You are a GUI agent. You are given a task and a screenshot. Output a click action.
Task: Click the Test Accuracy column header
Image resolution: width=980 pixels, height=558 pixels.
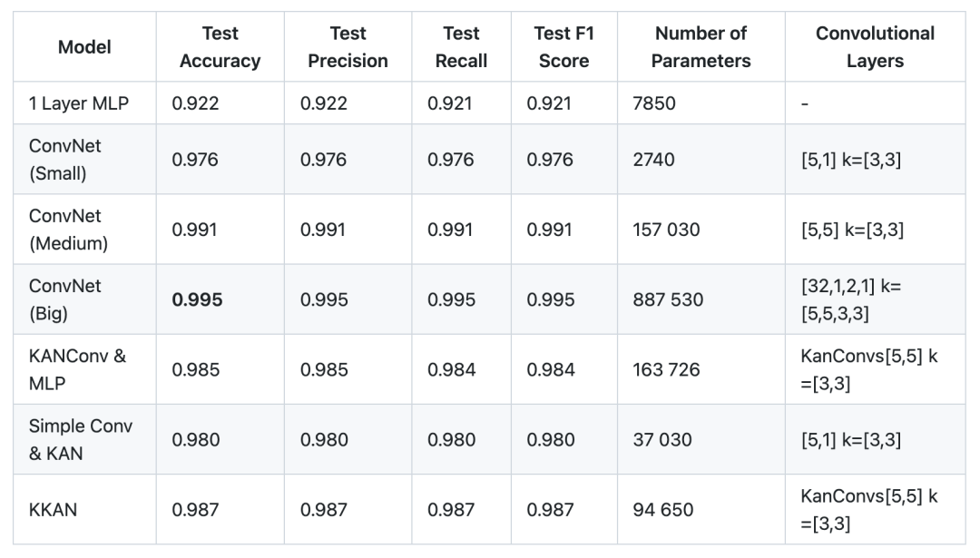click(x=220, y=47)
